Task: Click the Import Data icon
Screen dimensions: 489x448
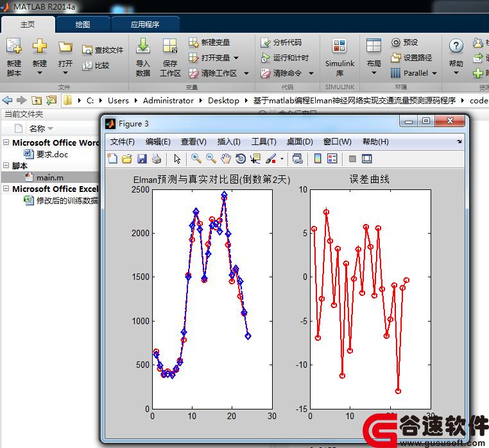Action: 143,46
